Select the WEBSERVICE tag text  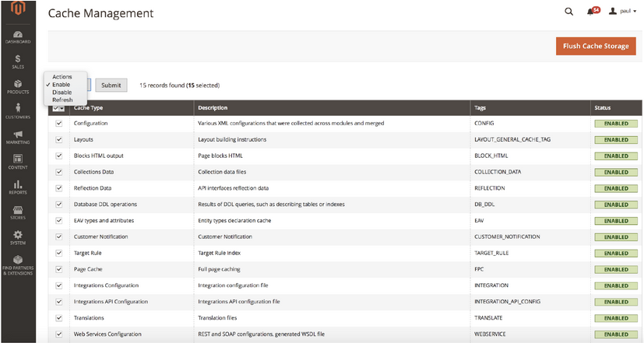coord(490,334)
